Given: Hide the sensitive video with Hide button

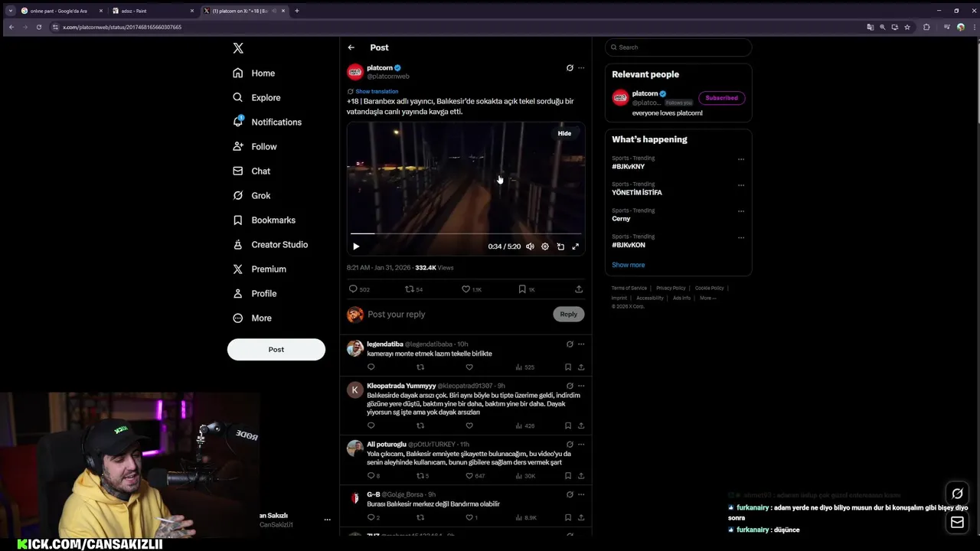Looking at the screenshot, I should pos(564,133).
